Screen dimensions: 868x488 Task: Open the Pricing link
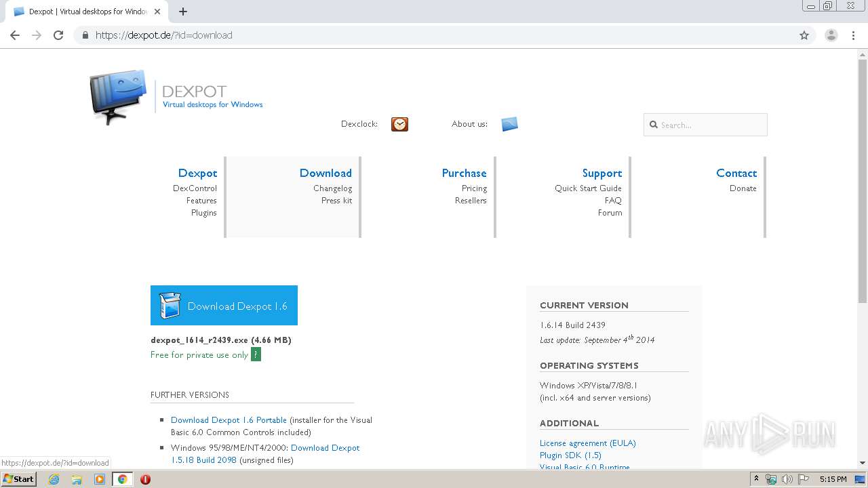[x=474, y=188]
